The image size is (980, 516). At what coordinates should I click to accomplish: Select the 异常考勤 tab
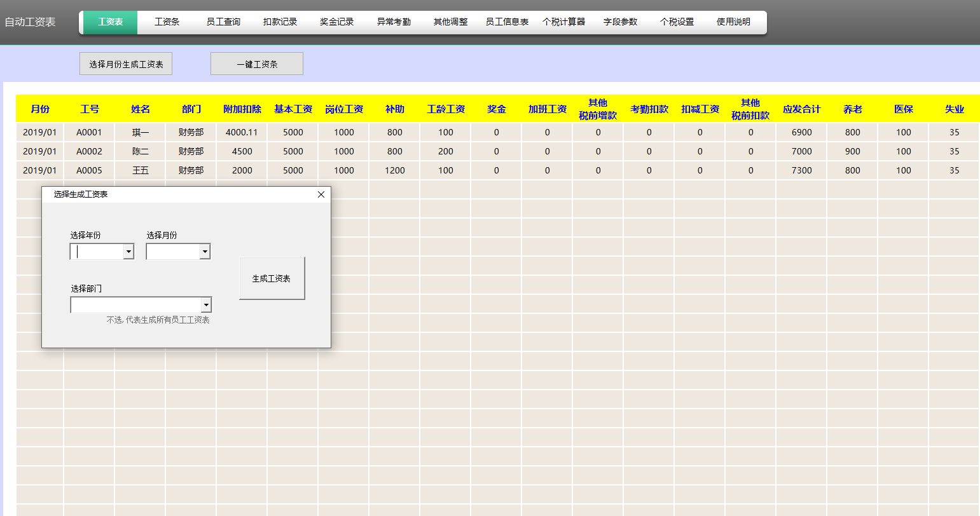coord(393,21)
